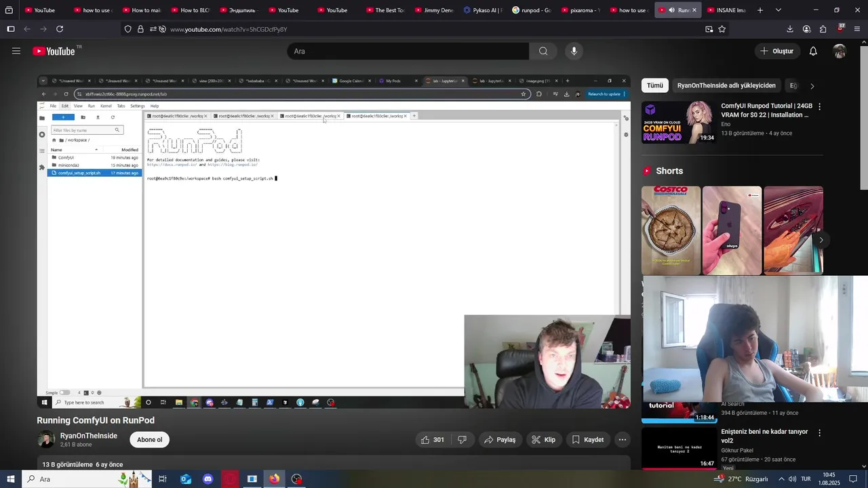This screenshot has width=868, height=488.
Task: Open the Oluştur create button
Action: (776, 51)
